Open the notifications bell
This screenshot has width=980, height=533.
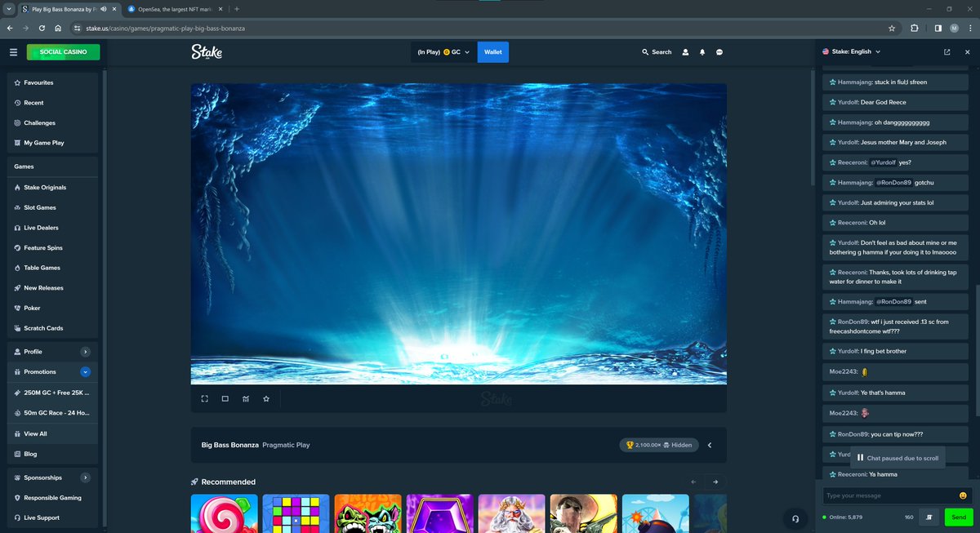click(x=702, y=52)
